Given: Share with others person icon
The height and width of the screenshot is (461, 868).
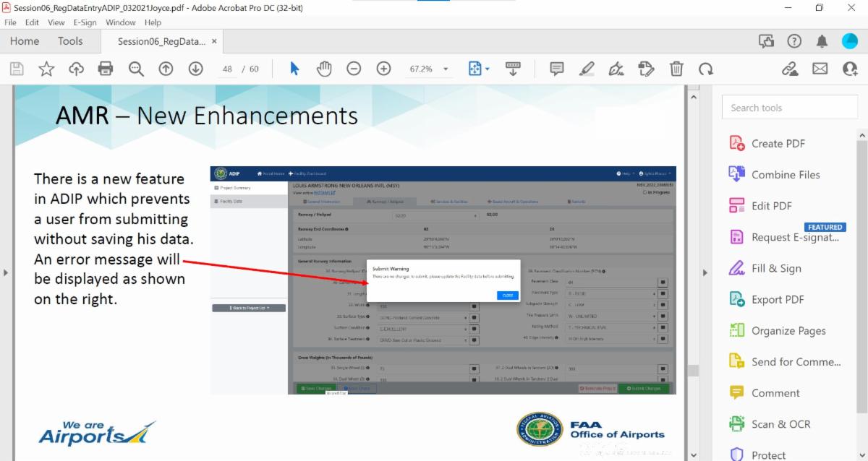Looking at the screenshot, I should click(850, 69).
